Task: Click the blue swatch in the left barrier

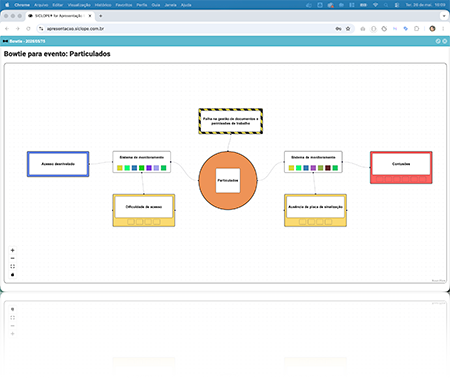Action: (x=134, y=168)
